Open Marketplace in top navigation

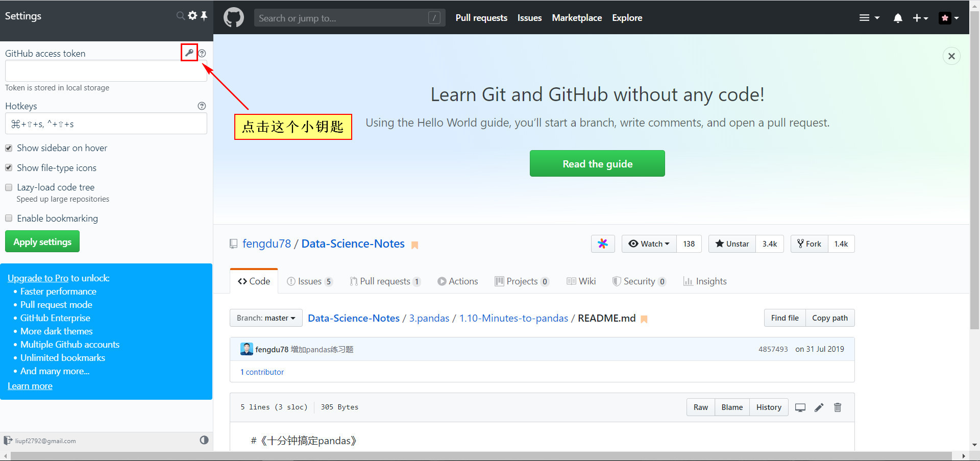[x=577, y=18]
